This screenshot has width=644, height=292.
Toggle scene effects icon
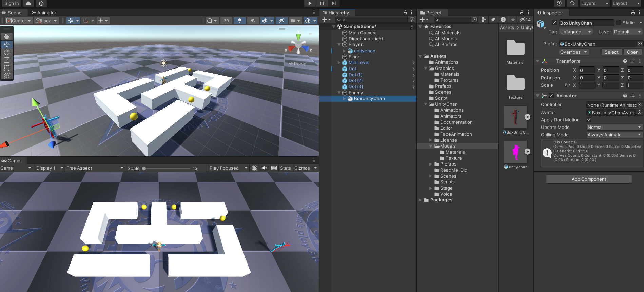(265, 21)
